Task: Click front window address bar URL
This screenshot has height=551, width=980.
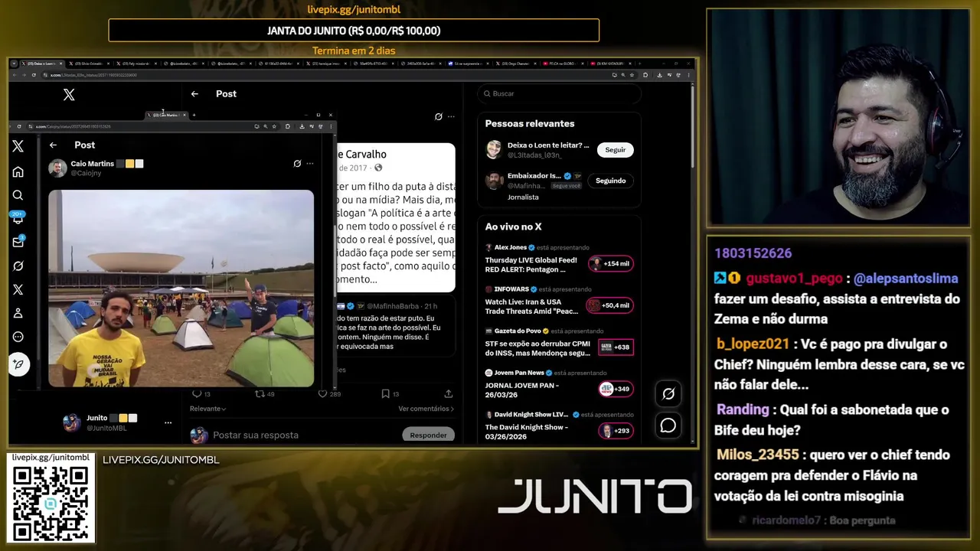Action: coord(75,126)
